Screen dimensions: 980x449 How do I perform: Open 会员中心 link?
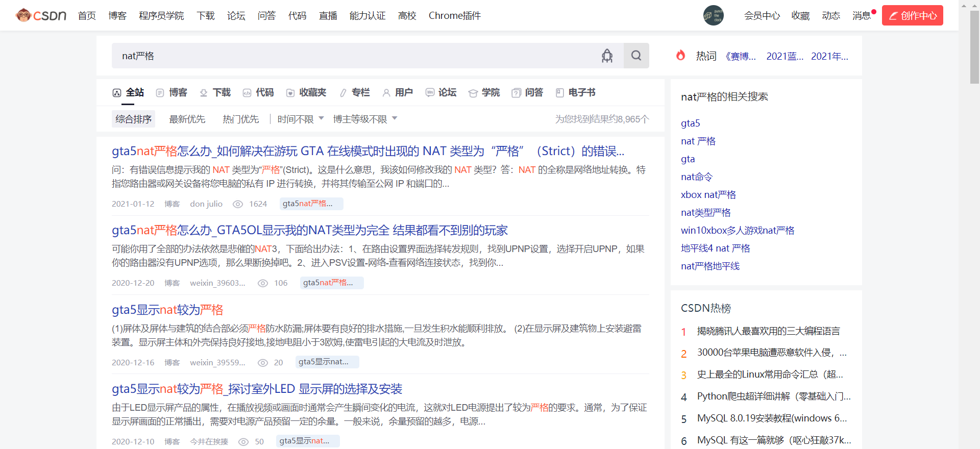[762, 16]
